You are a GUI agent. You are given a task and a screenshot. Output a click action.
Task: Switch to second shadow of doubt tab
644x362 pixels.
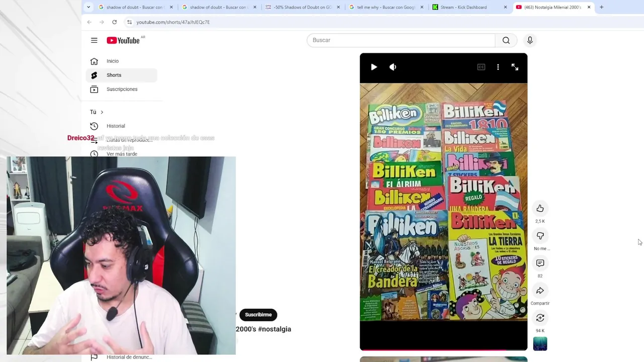pos(218,7)
